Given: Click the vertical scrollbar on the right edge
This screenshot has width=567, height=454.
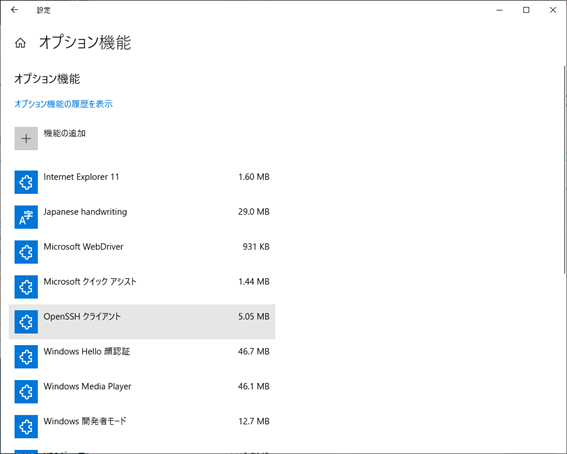Looking at the screenshot, I should 564,170.
